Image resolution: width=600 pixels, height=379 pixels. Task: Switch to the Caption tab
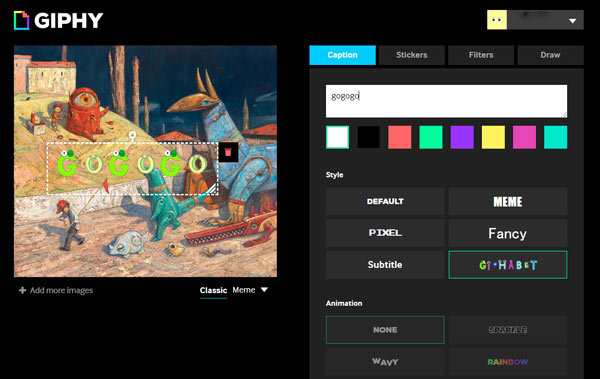[x=342, y=55]
